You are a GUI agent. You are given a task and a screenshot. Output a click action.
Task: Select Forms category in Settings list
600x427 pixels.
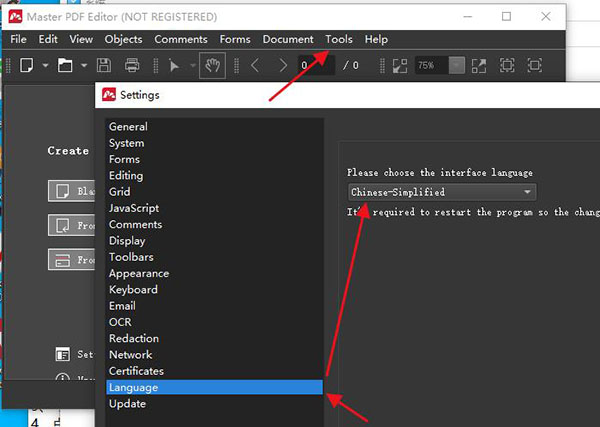click(x=215, y=159)
